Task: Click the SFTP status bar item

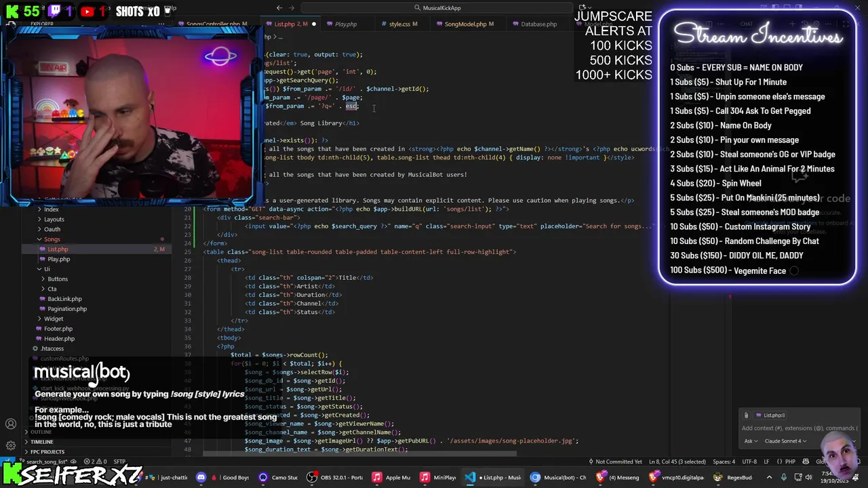Action: tap(119, 462)
